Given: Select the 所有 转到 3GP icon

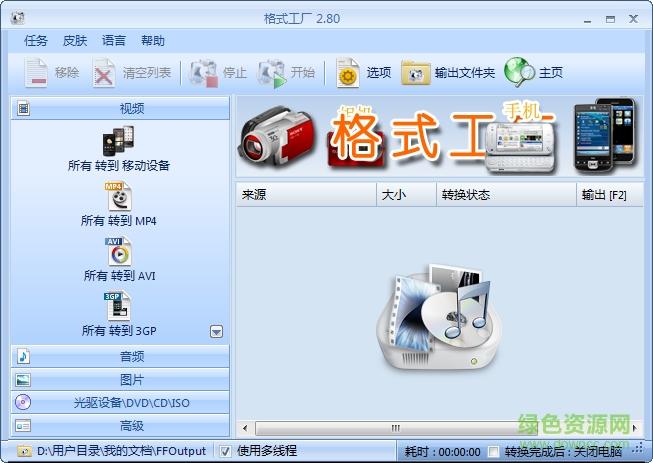Looking at the screenshot, I should point(118,306).
